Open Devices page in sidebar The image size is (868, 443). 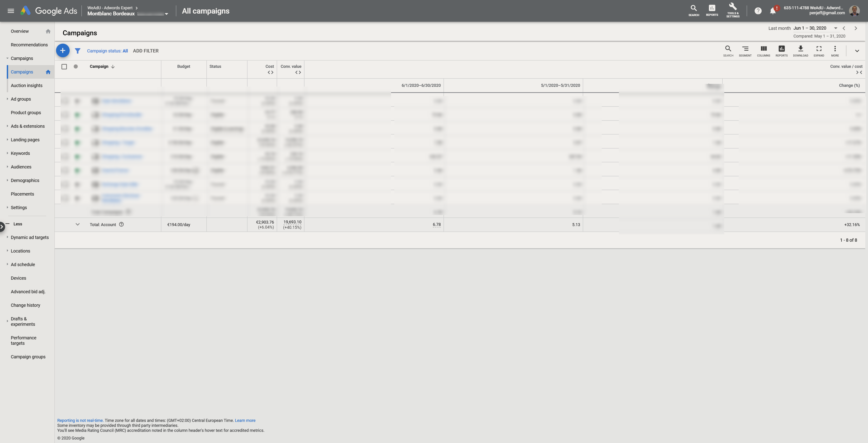click(x=18, y=278)
